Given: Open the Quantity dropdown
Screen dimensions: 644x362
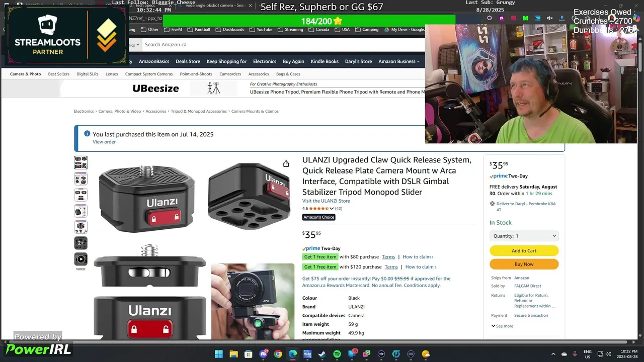Looking at the screenshot, I should coord(524,236).
